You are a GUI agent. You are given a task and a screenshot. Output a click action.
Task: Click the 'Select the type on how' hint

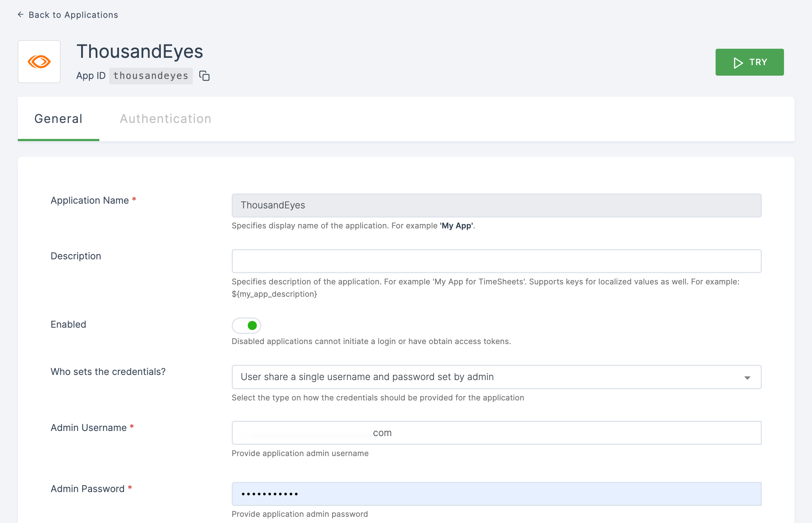coord(378,398)
